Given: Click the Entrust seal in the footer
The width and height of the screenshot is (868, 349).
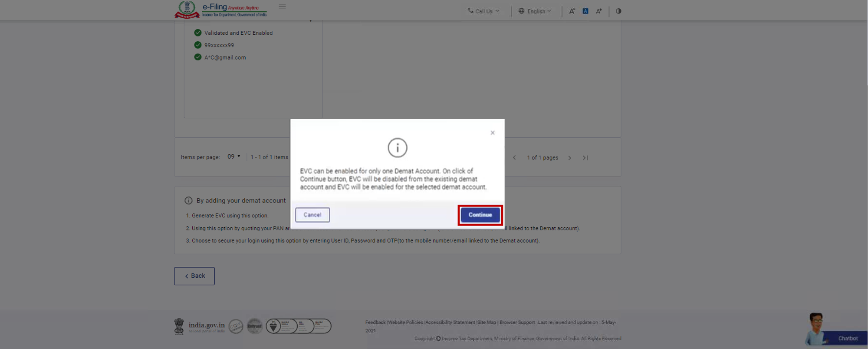Looking at the screenshot, I should [255, 326].
